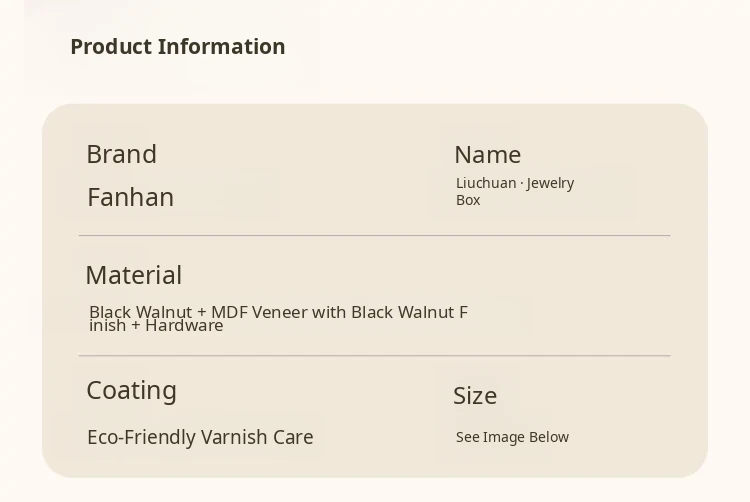
Task: Click the word Hardware in material text
Action: [x=184, y=326]
